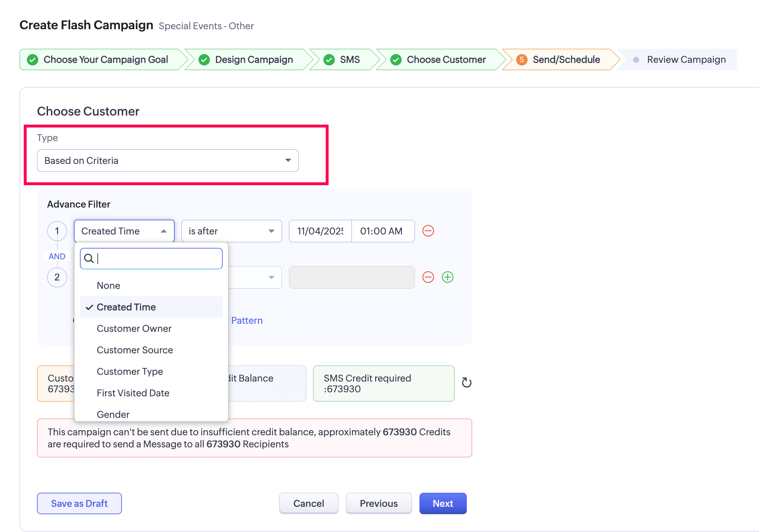759x532 pixels.
Task: Open the Type dropdown Based on Criteria
Action: coord(168,161)
